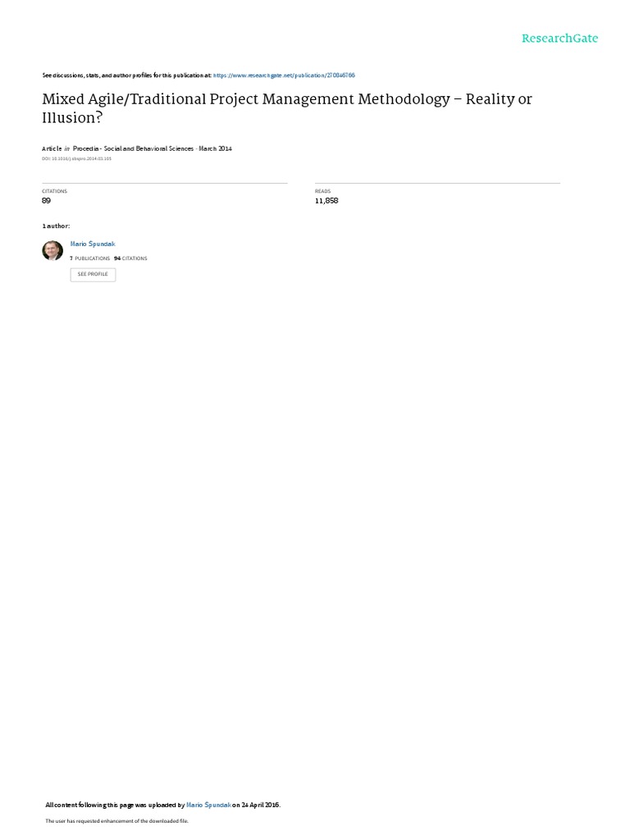Image resolution: width=630 pixels, height=840 pixels.
Task: Click Mario Spundak's profile photo
Action: click(x=52, y=251)
